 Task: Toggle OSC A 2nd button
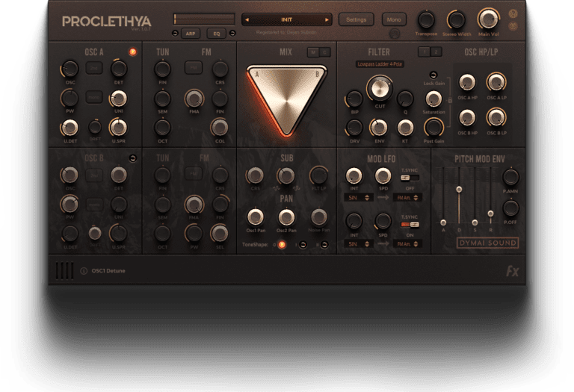[94, 68]
